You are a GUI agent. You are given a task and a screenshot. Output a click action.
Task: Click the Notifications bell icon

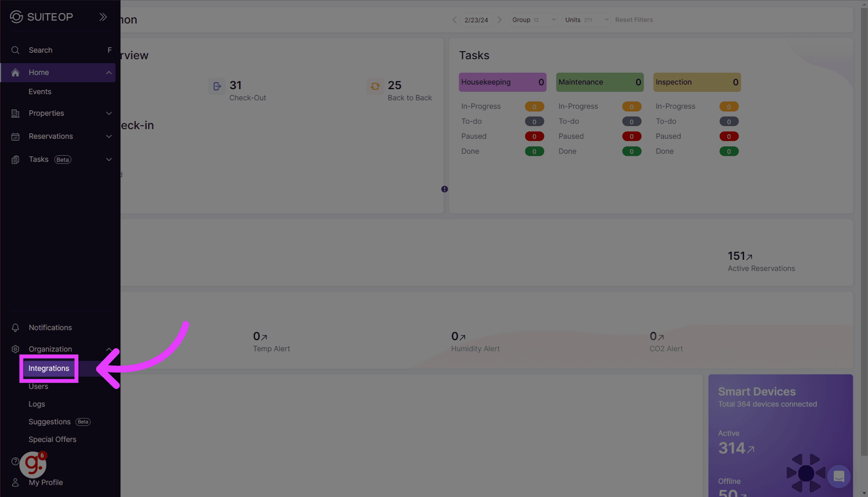[15, 328]
